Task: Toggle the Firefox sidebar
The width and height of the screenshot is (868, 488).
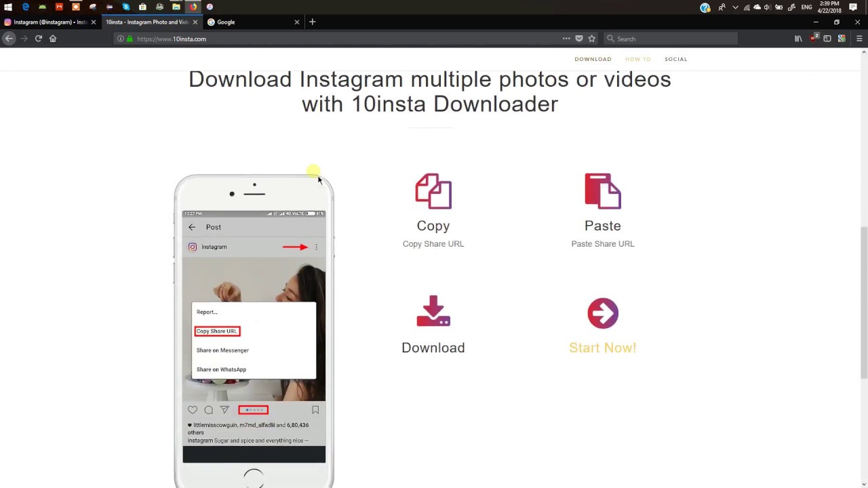Action: (x=827, y=39)
